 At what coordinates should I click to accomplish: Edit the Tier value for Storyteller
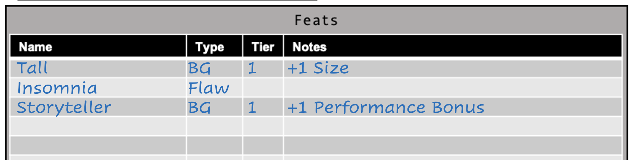point(263,107)
